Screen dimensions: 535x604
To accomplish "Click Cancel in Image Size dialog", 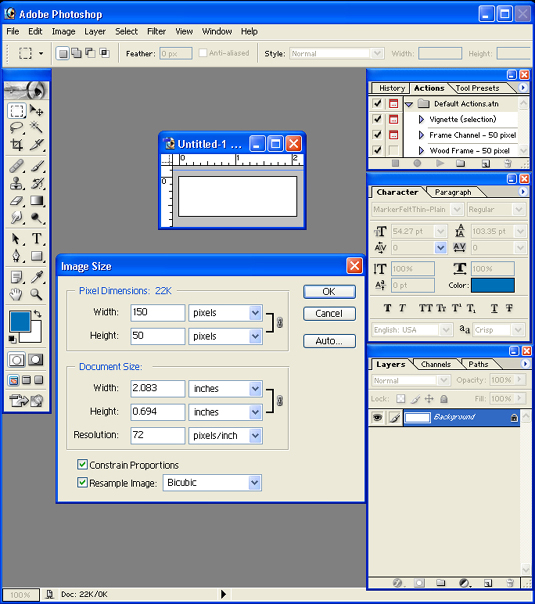I will [329, 314].
